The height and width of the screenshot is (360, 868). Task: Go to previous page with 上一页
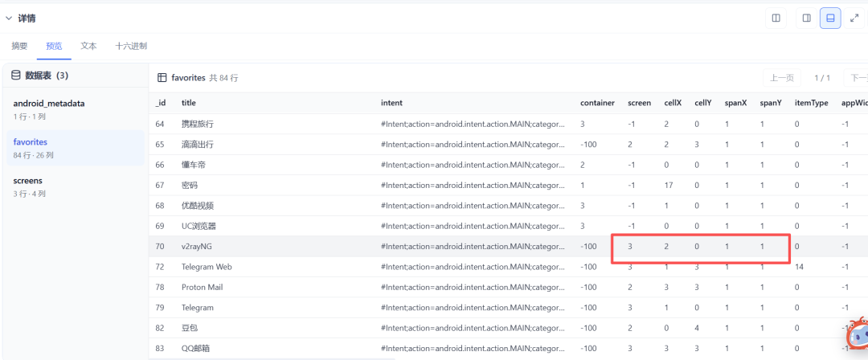pyautogui.click(x=782, y=78)
